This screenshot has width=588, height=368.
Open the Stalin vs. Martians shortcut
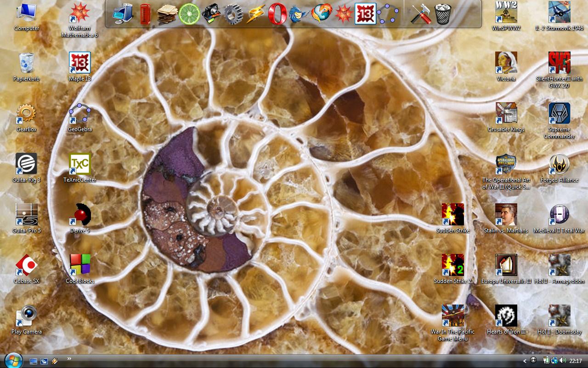pyautogui.click(x=506, y=219)
